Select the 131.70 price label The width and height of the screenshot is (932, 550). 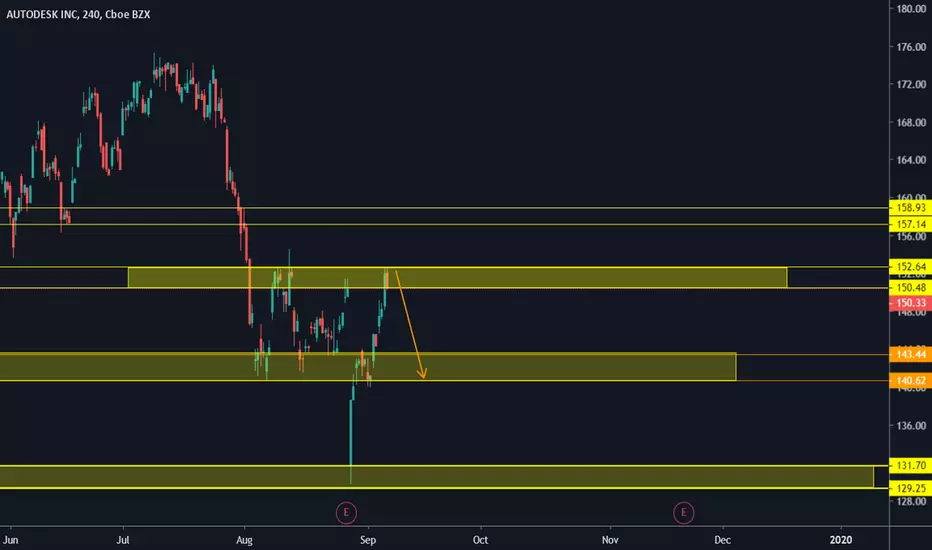pos(911,466)
